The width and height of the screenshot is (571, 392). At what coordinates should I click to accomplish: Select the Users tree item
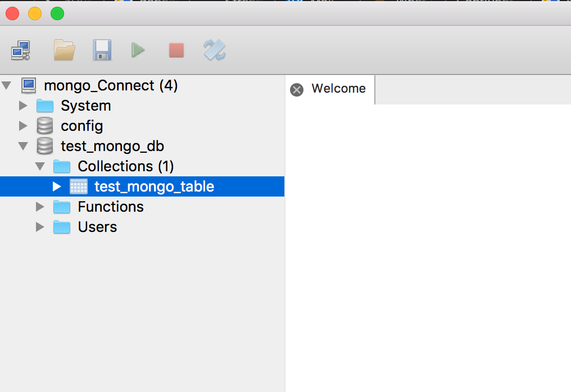coord(97,227)
